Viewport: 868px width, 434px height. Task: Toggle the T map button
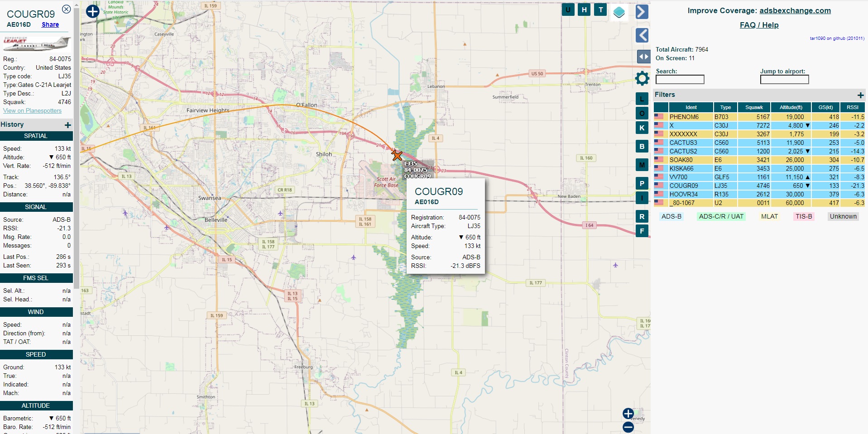(600, 10)
